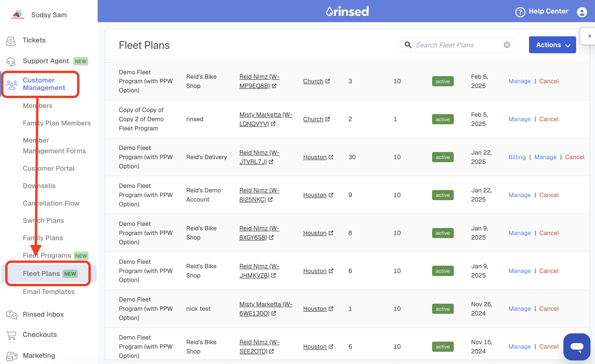Open the Tickets section icon

click(x=11, y=41)
